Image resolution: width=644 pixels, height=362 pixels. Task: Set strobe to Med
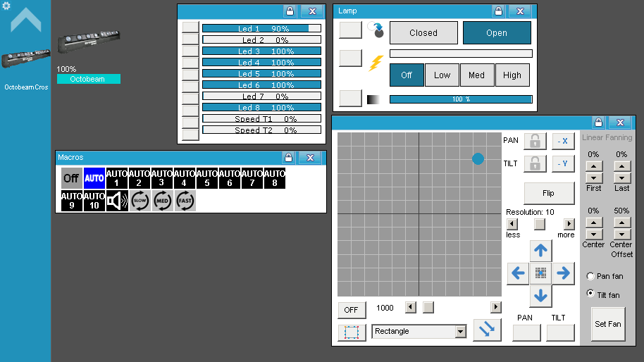477,75
